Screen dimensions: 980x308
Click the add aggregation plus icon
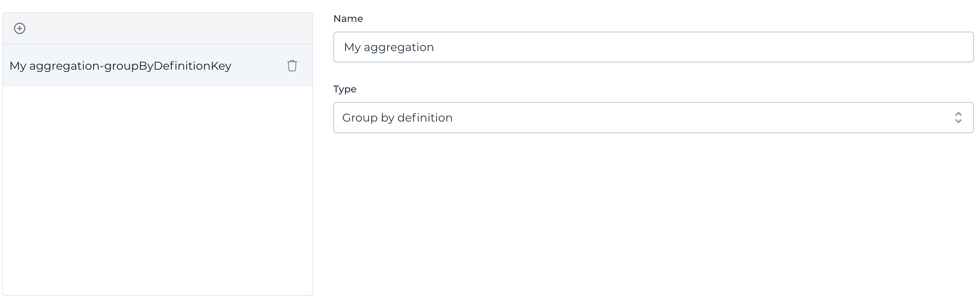19,28
